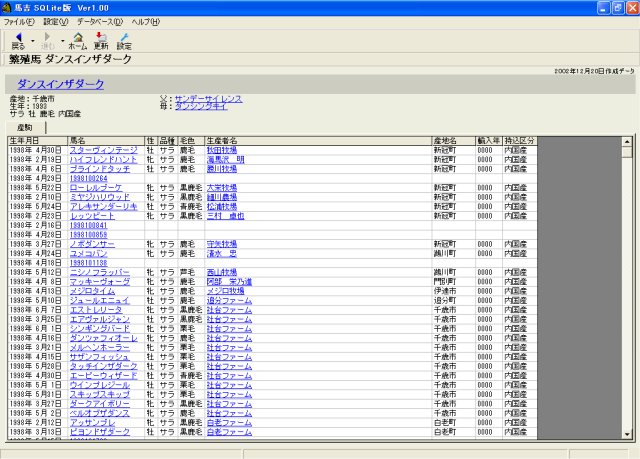Open horse link ブラインドタッチ
This screenshot has height=459, width=640.
point(100,169)
